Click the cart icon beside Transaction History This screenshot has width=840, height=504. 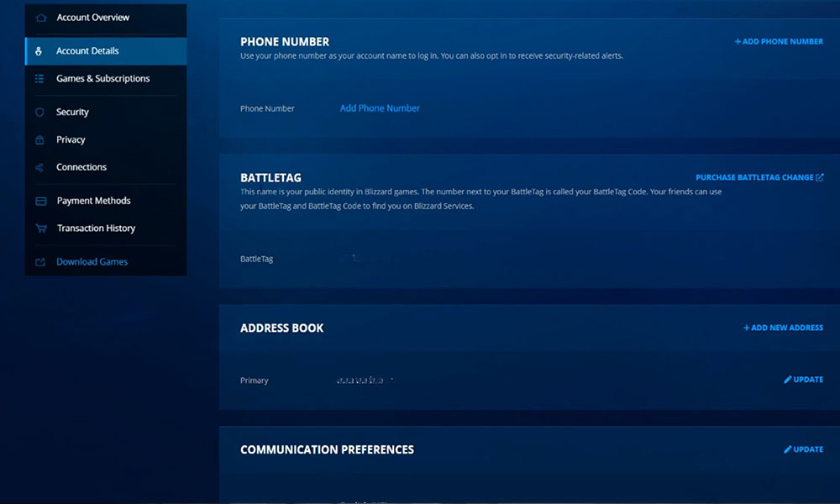40,228
